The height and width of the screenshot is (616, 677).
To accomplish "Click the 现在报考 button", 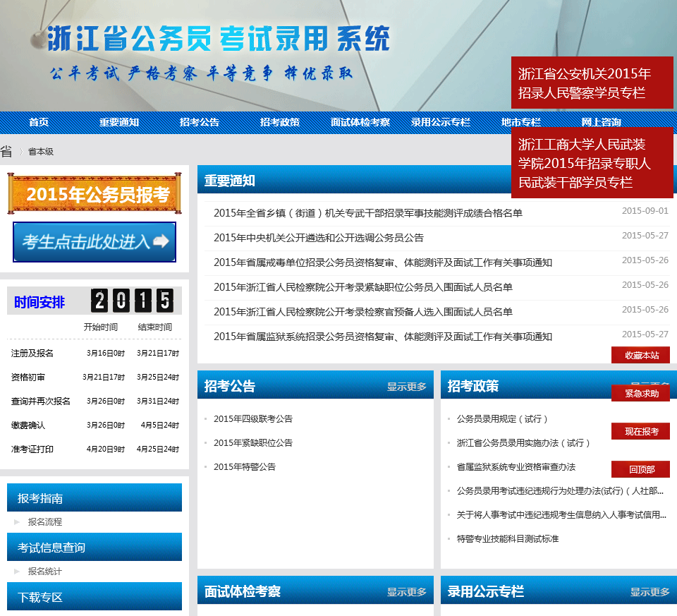I will [x=641, y=431].
